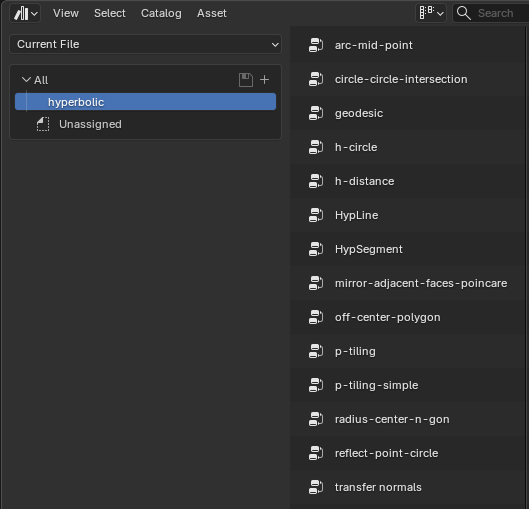Save asset catalogs with disk icon

246,80
